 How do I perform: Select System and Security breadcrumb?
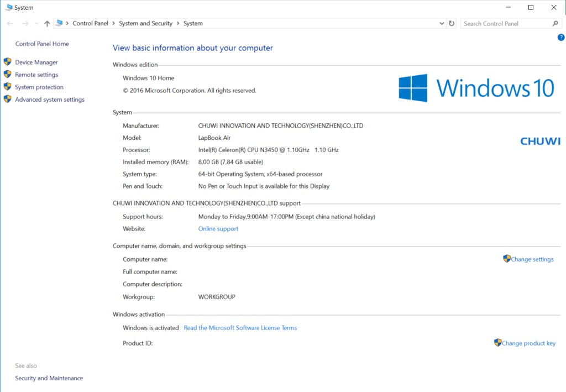coord(145,23)
